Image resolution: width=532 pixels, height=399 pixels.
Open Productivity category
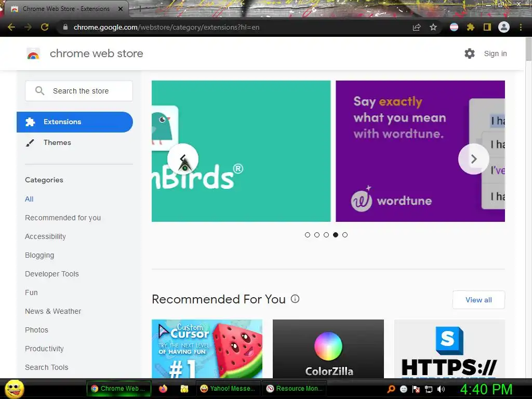[45, 349]
